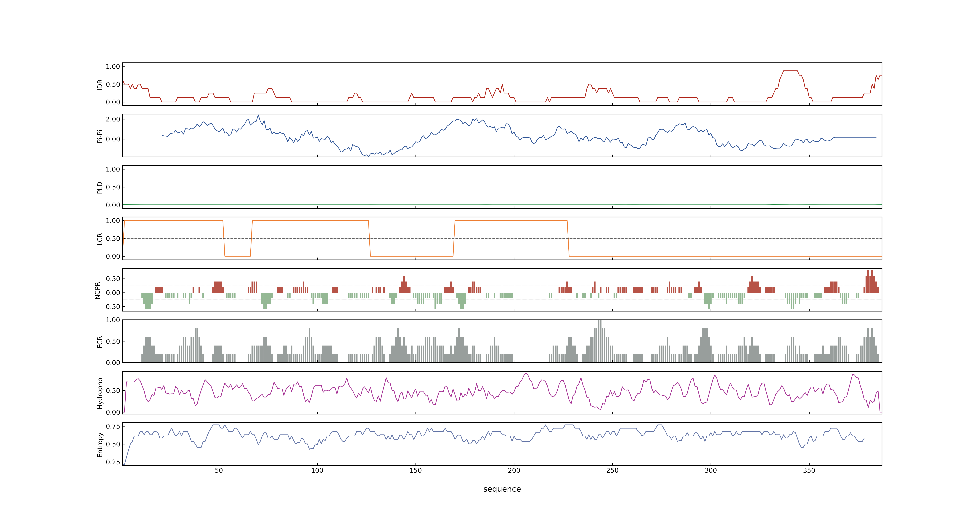
Task: Click the NCPR axis label
Action: [x=97, y=290]
